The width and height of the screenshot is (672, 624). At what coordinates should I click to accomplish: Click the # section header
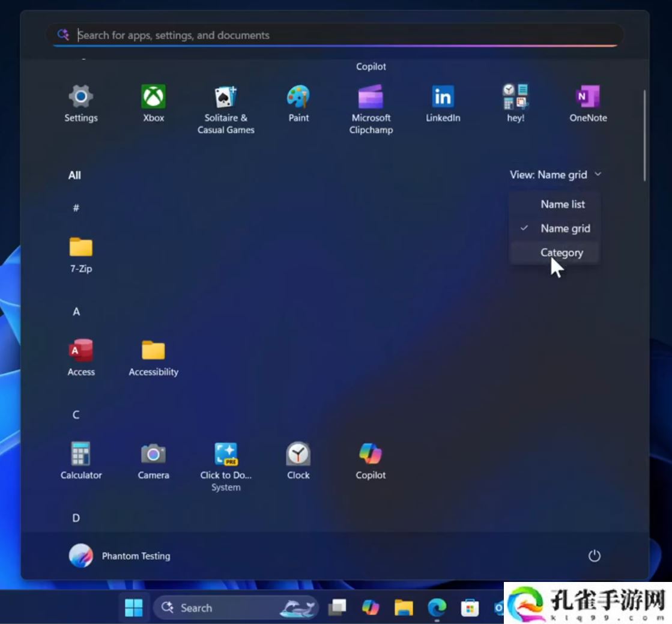(x=76, y=208)
